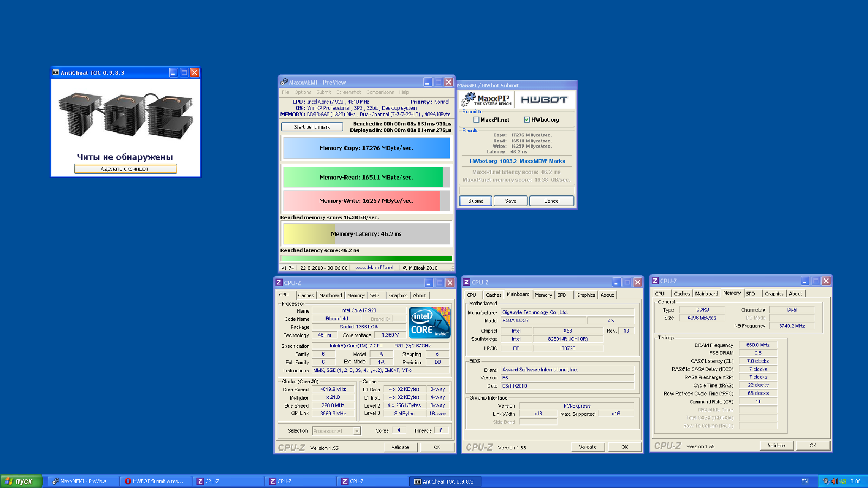Viewport: 868px width, 488px height.
Task: Click the grey speaker tray icon
Action: coord(825,481)
